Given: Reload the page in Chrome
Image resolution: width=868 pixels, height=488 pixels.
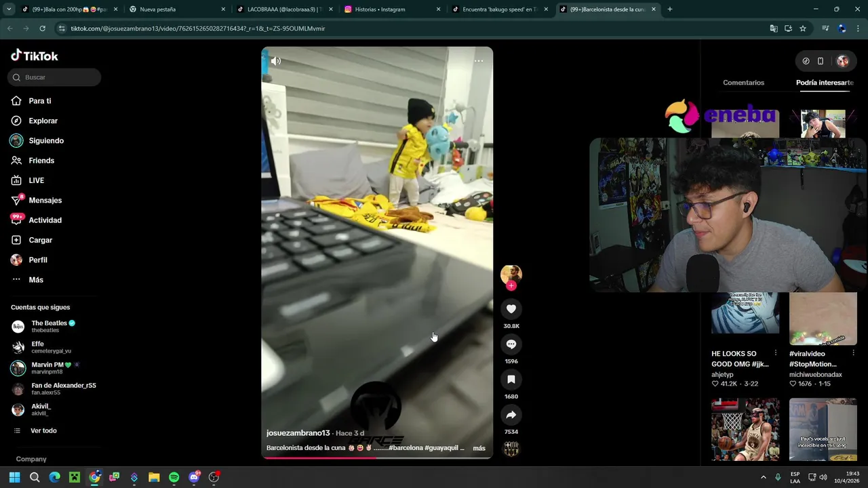Looking at the screenshot, I should [x=42, y=28].
